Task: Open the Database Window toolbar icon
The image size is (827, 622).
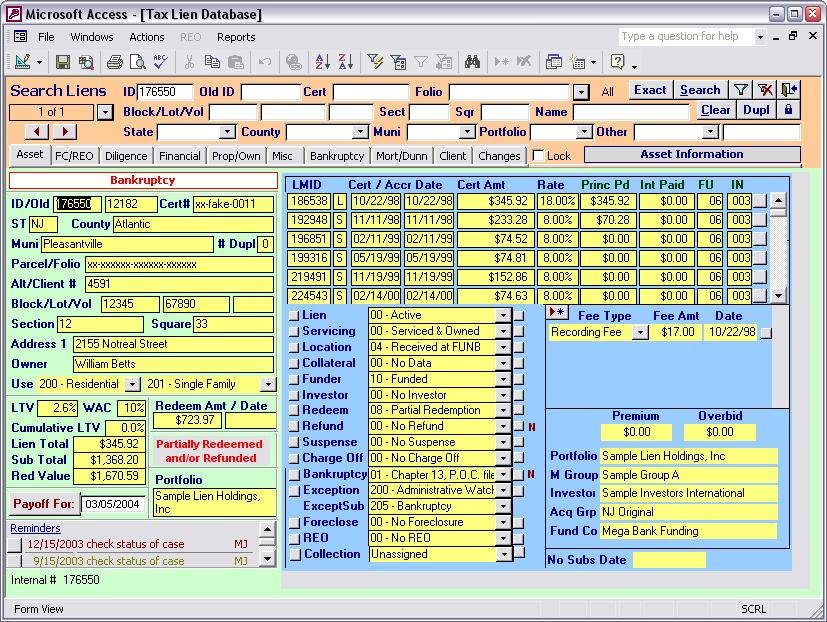Action: [x=554, y=62]
